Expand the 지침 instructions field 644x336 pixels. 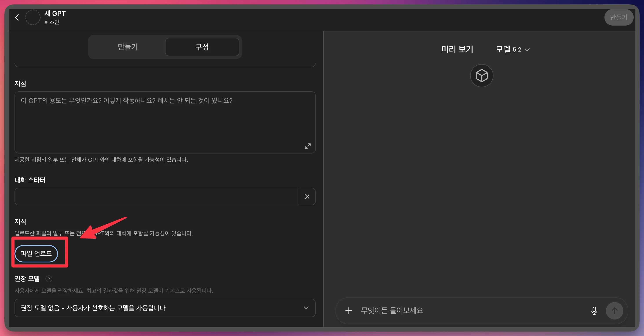[x=307, y=146]
